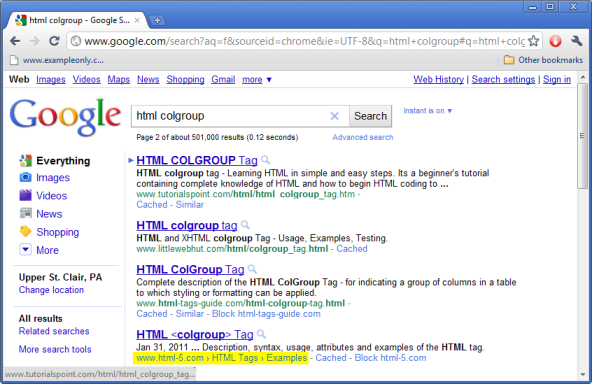Screen dimensions: 592x384
Task: Open the Other bookmarks folder
Action: [544, 60]
